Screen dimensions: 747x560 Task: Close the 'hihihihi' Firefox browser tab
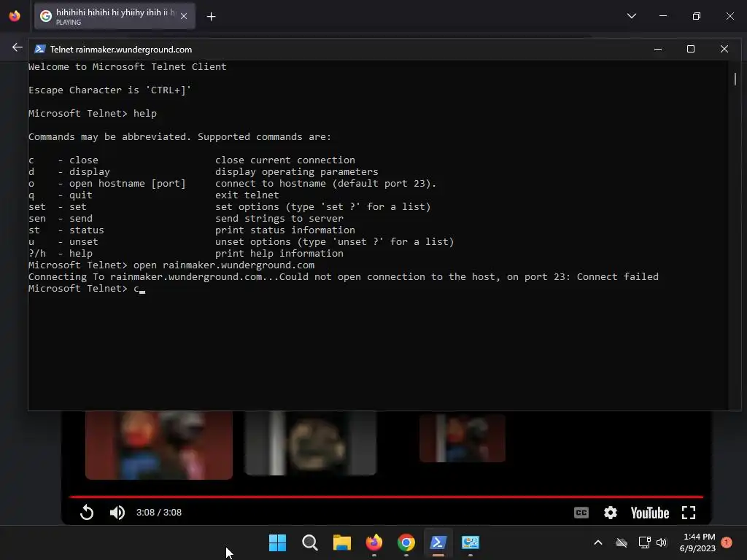[184, 16]
